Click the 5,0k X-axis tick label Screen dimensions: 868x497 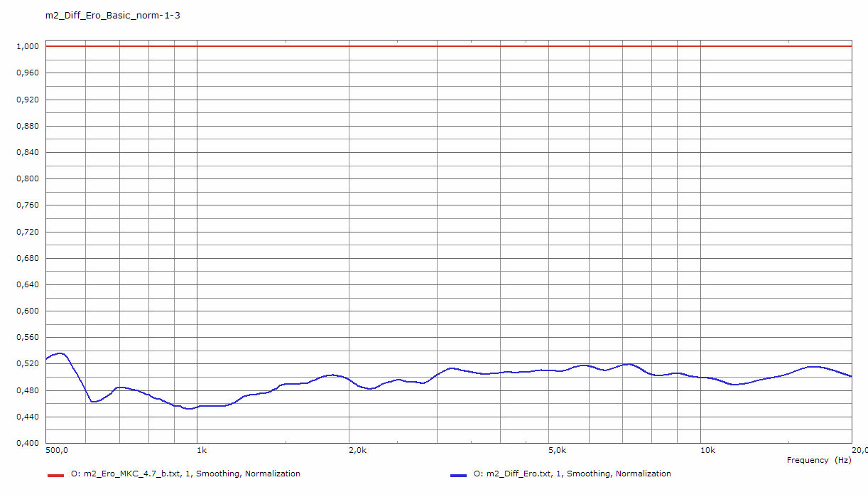[557, 451]
